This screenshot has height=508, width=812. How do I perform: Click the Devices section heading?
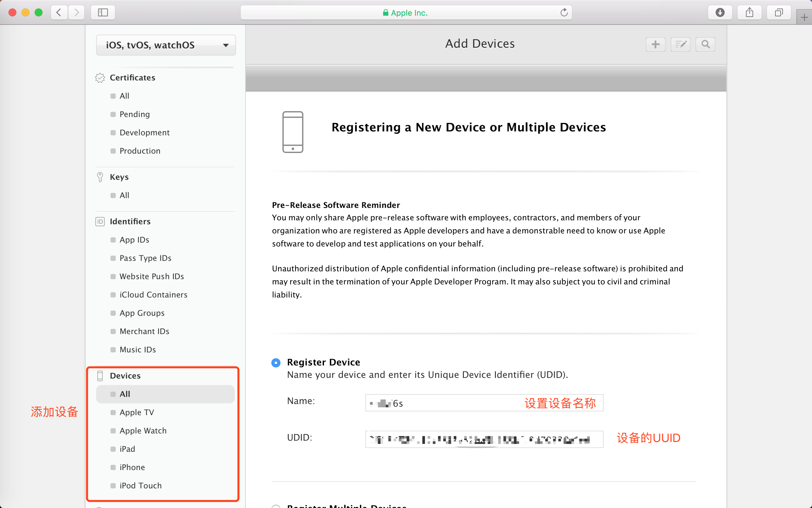[125, 376]
